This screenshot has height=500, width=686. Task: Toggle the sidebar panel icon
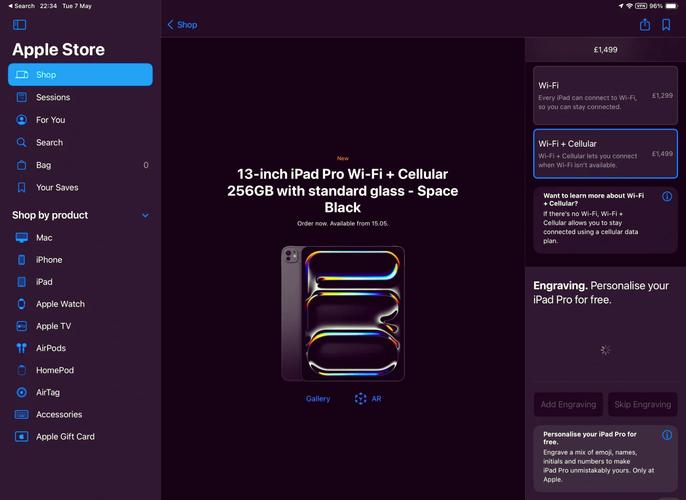(19, 24)
